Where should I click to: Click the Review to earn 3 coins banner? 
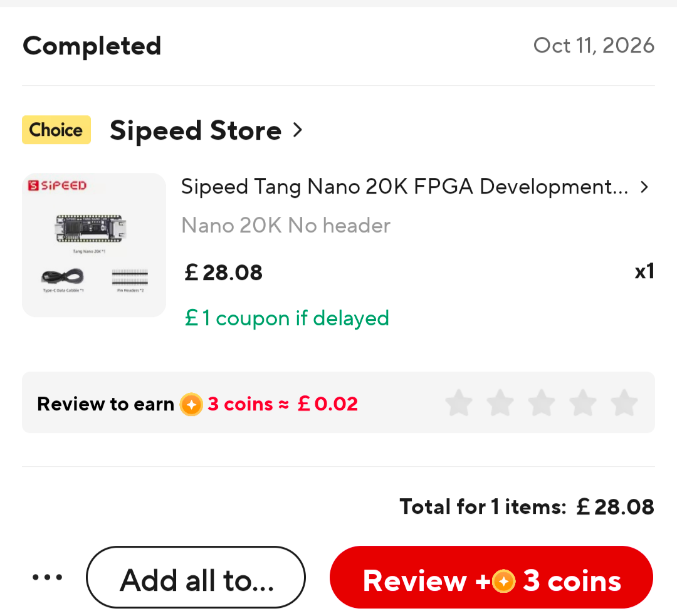pos(338,402)
